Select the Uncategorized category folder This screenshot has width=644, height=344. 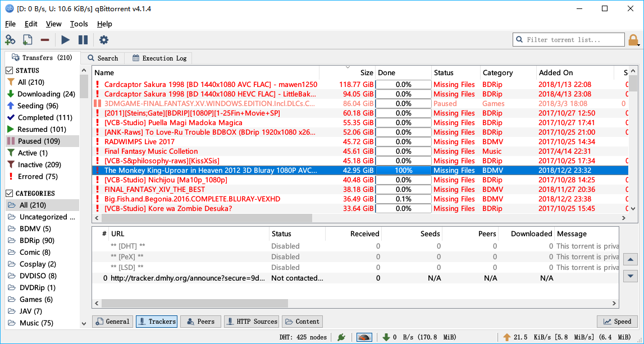(x=42, y=217)
